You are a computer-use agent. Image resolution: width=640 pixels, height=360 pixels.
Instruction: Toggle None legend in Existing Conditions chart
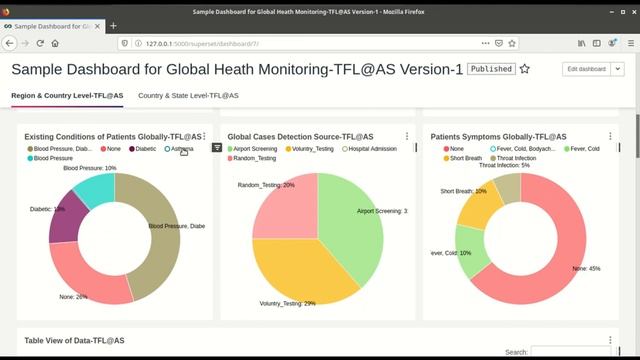point(111,149)
